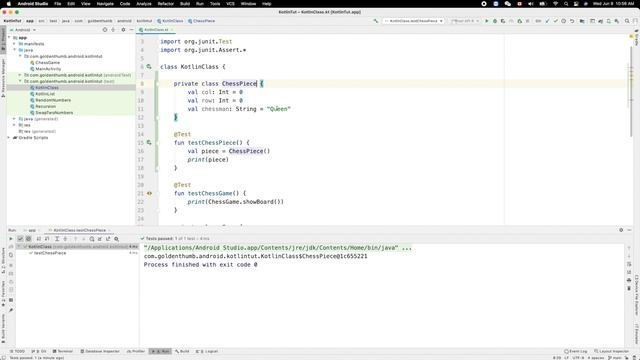Click the trash icon to clear console

629,288
